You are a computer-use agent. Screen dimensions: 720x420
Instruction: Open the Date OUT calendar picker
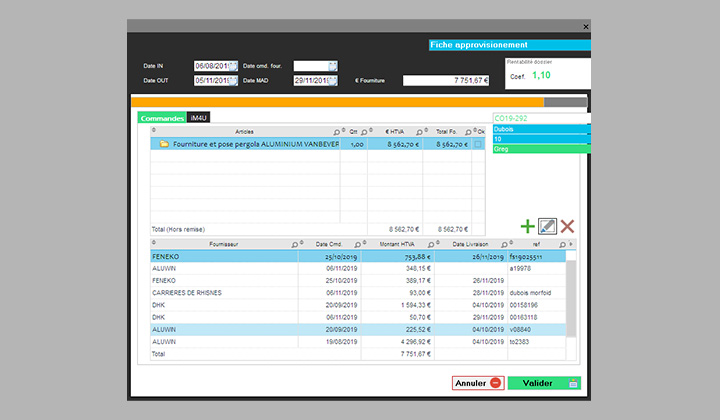233,80
